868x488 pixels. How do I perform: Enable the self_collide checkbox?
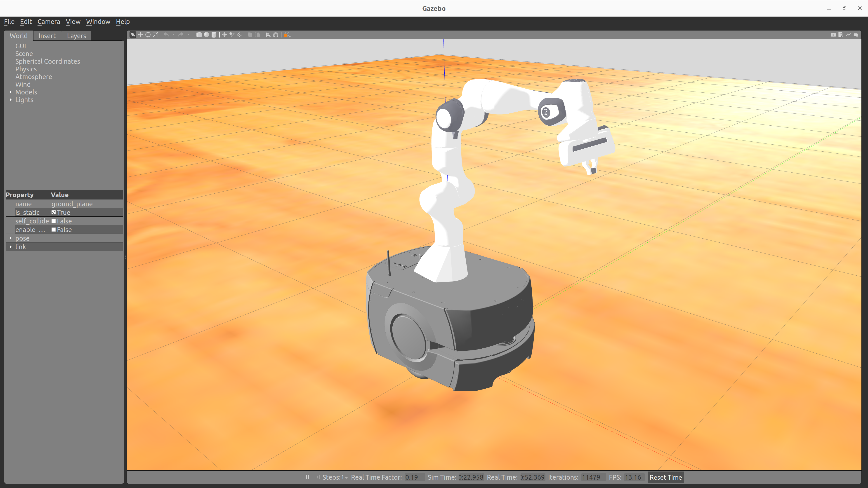pos(54,221)
